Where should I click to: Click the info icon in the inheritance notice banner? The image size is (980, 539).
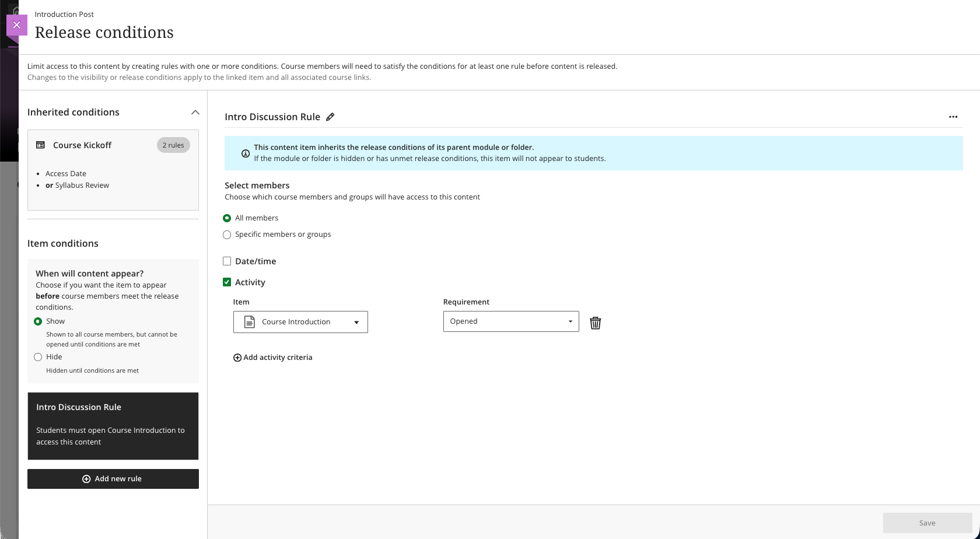coord(246,153)
